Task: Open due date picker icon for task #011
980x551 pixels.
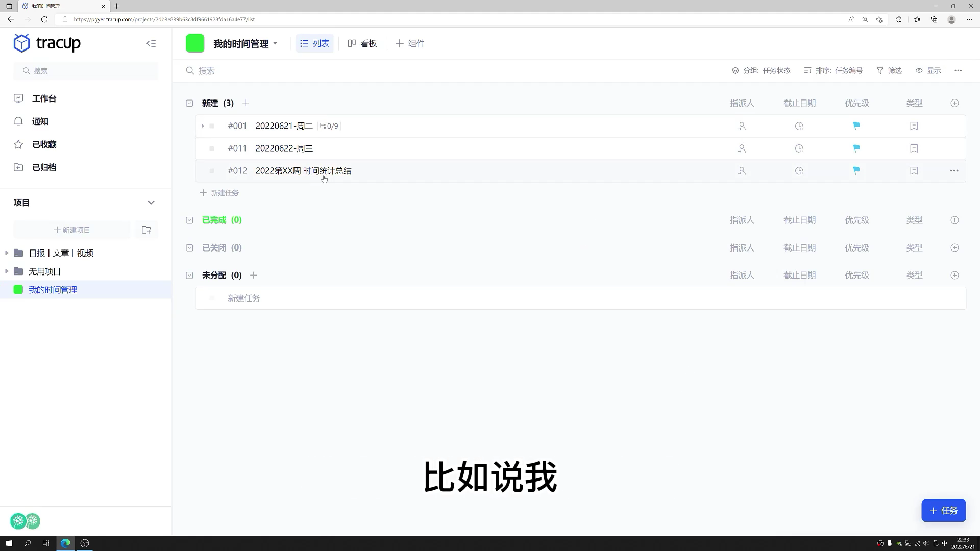Action: pos(799,148)
